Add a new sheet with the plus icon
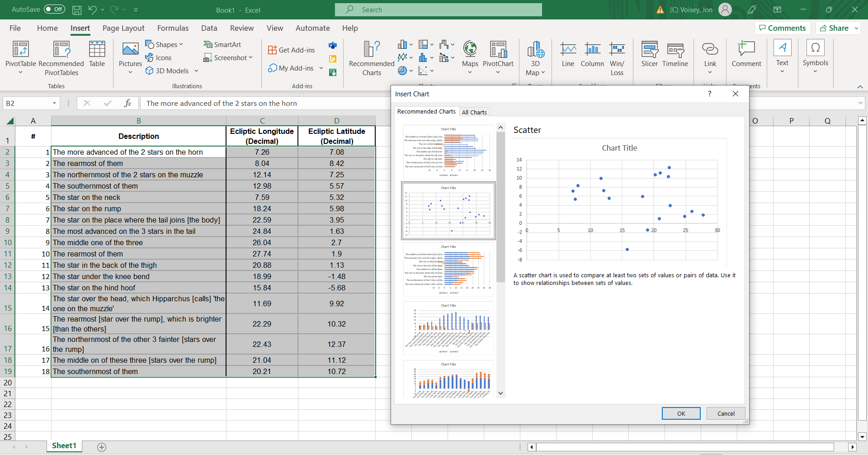The width and height of the screenshot is (868, 455). click(102, 447)
